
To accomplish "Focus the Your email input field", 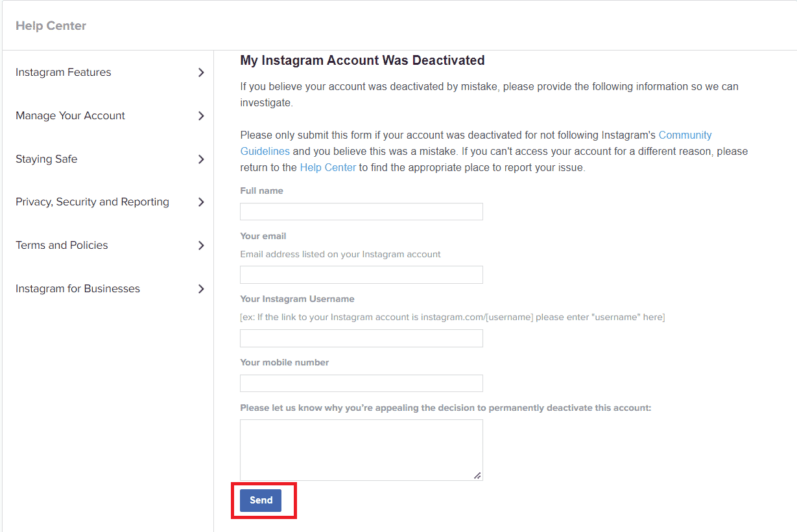I will [361, 275].
